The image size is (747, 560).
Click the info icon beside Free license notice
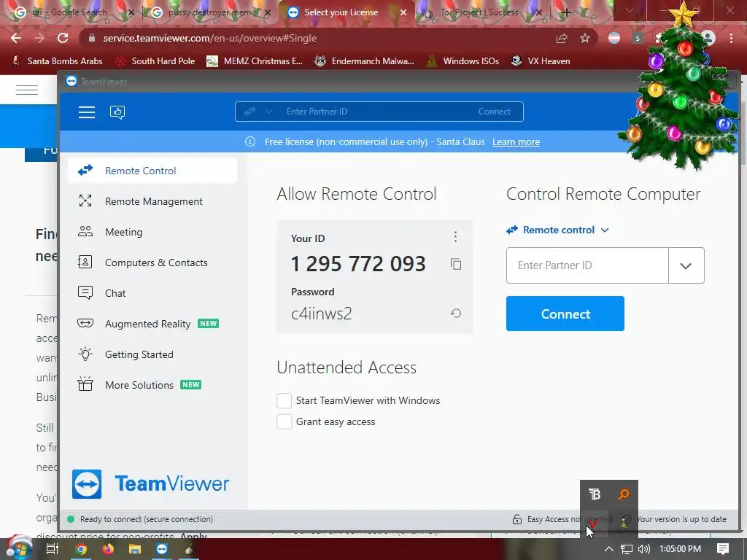pos(250,141)
